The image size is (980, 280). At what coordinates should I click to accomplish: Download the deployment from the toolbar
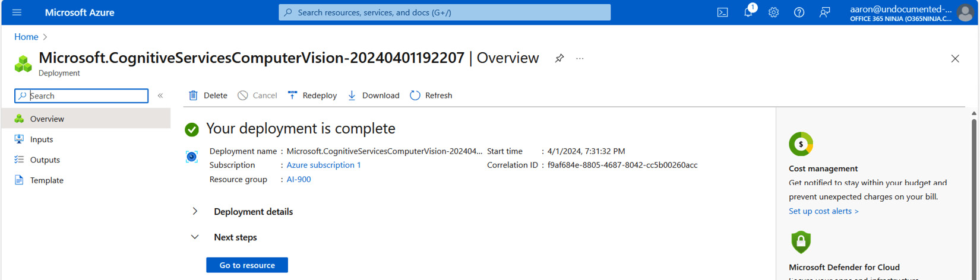coord(373,96)
